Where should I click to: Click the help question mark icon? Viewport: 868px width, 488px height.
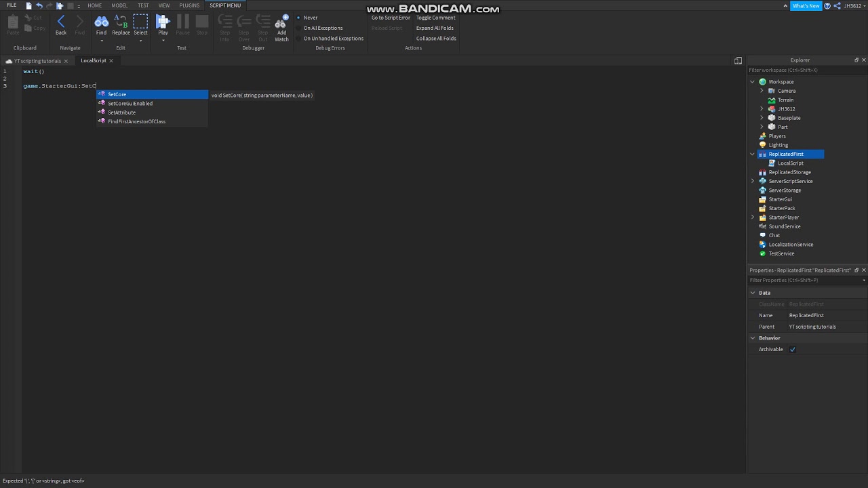pos(827,6)
